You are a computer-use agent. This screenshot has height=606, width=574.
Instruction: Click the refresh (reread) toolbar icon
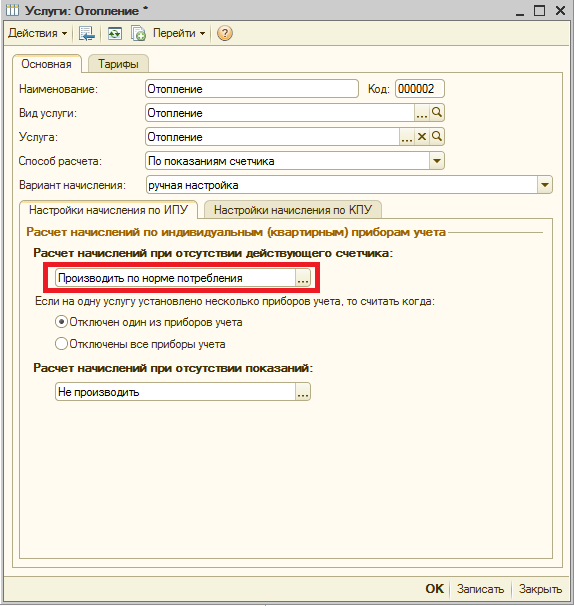point(114,34)
